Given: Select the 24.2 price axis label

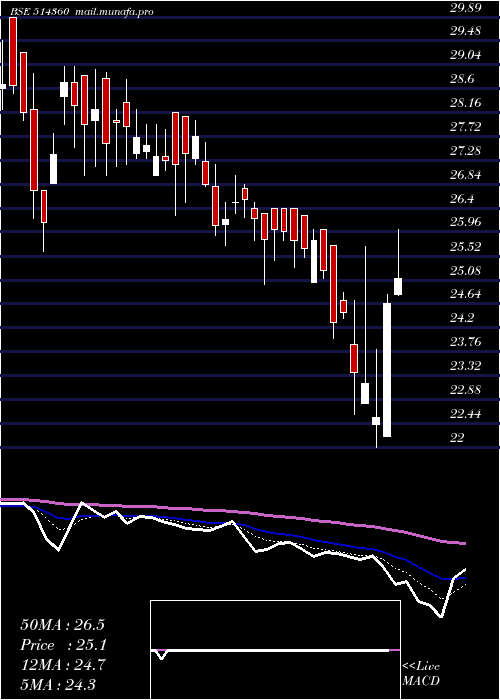Looking at the screenshot, I should 462,318.
